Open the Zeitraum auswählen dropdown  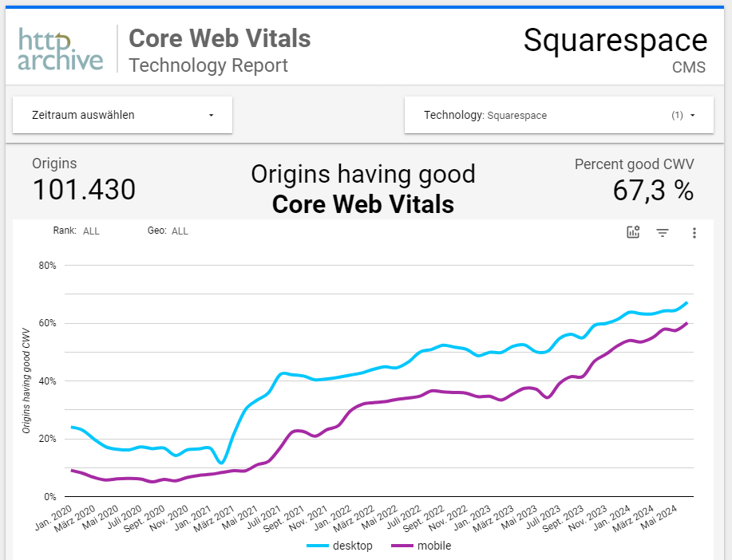(x=121, y=115)
